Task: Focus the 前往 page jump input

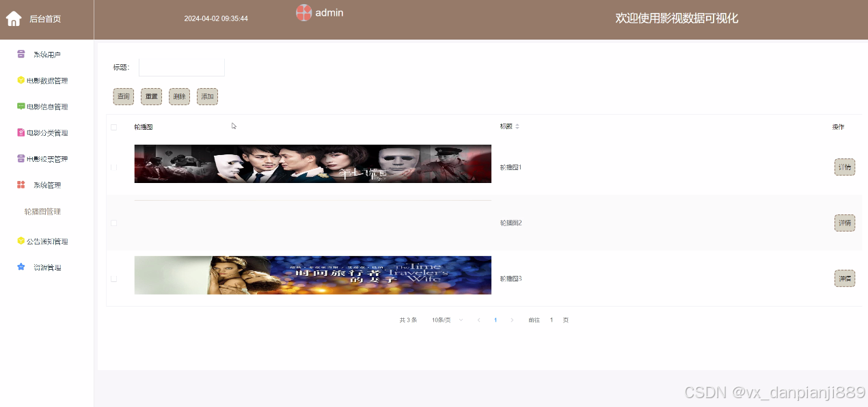Action: click(552, 320)
